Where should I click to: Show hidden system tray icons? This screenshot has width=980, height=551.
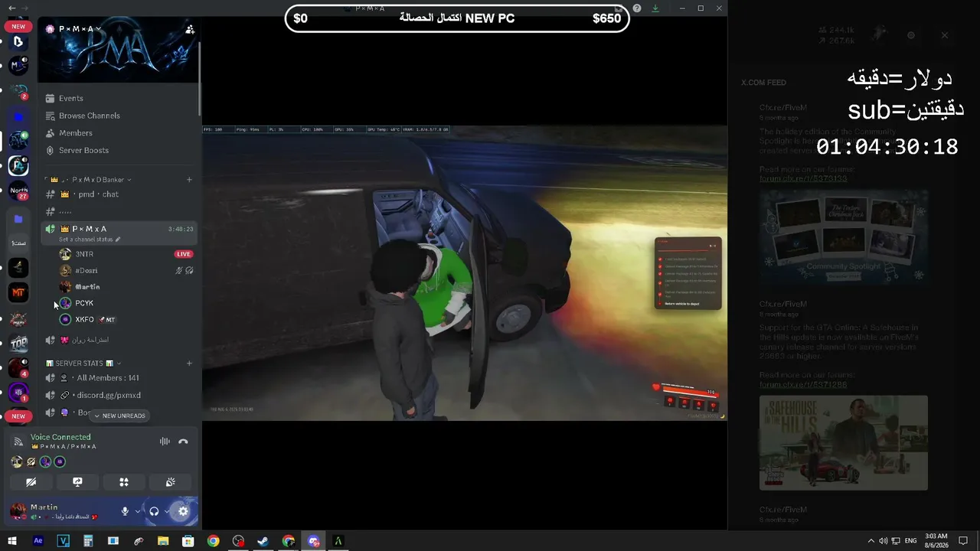coord(870,541)
